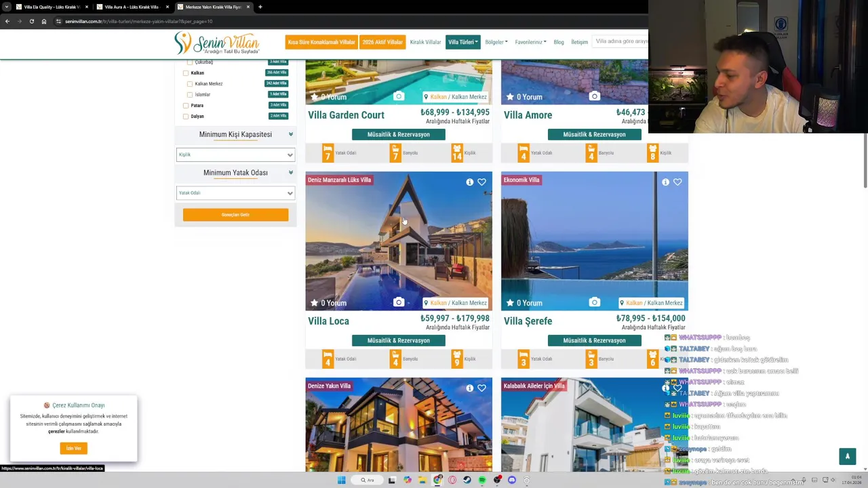Open info icon on Villa Loca card

click(469, 182)
